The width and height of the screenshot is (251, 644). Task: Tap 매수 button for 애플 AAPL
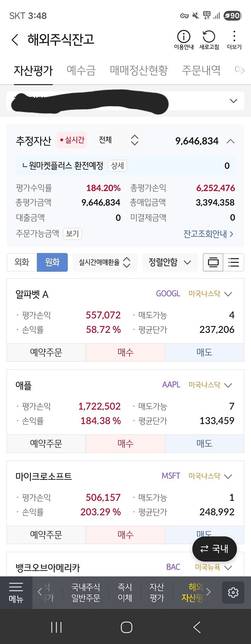pos(125,443)
